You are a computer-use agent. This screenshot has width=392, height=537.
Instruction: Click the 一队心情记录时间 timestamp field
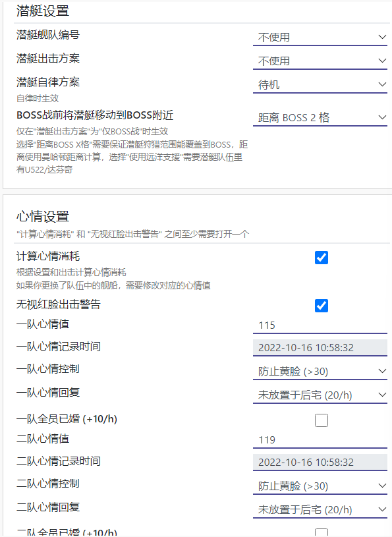pyautogui.click(x=320, y=348)
